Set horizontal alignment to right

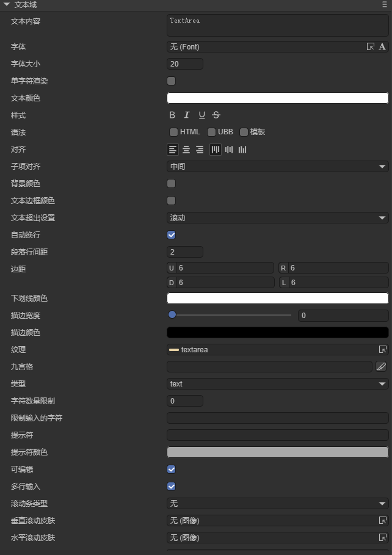pos(200,150)
